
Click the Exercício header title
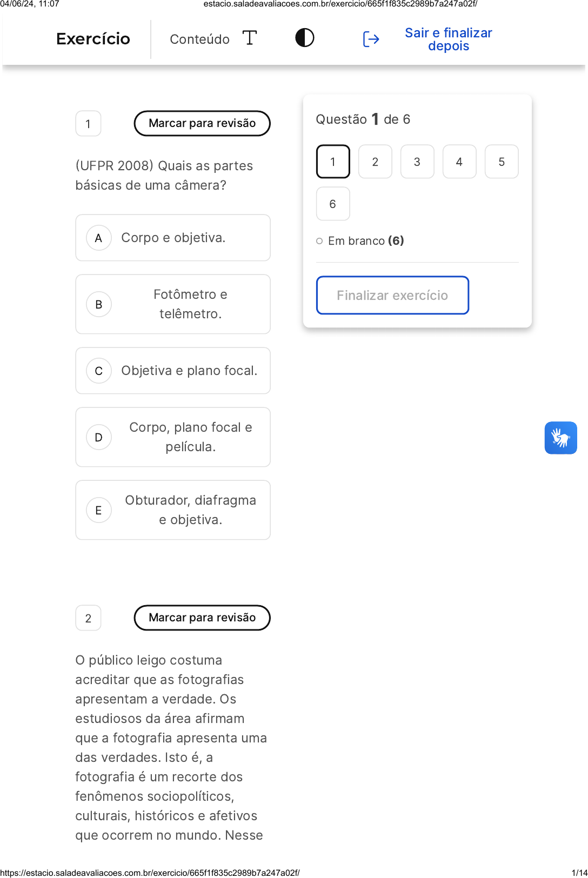93,39
